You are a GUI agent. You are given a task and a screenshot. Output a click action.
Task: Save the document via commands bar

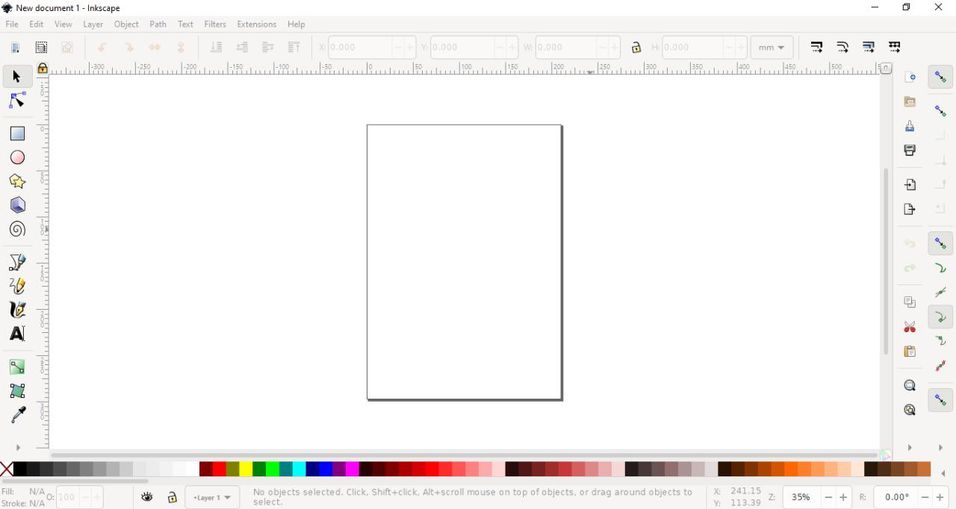tap(910, 126)
